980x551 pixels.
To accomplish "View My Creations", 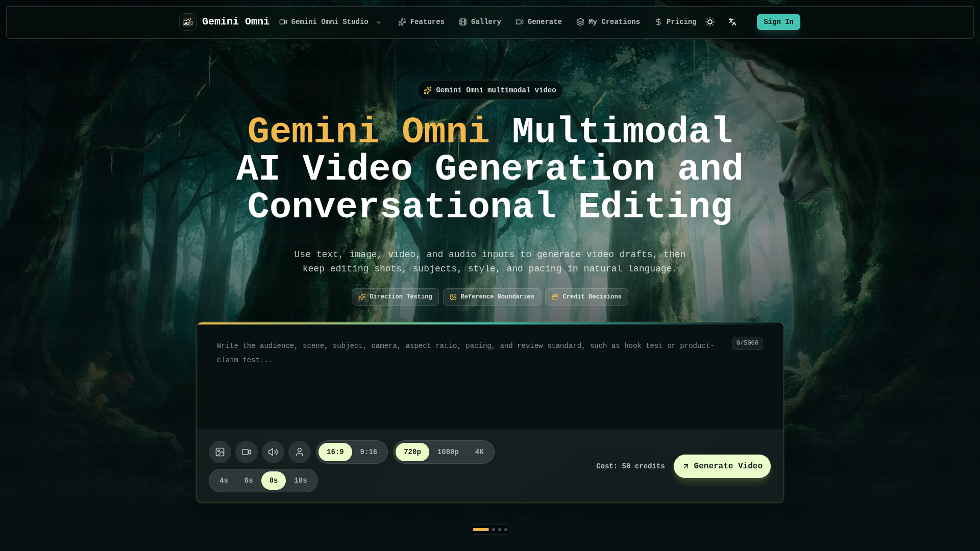I will click(608, 22).
